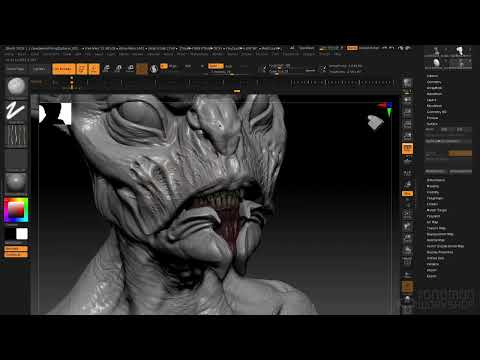This screenshot has height=360, width=480.
Task: Click the Home Page button
Action: (16, 69)
